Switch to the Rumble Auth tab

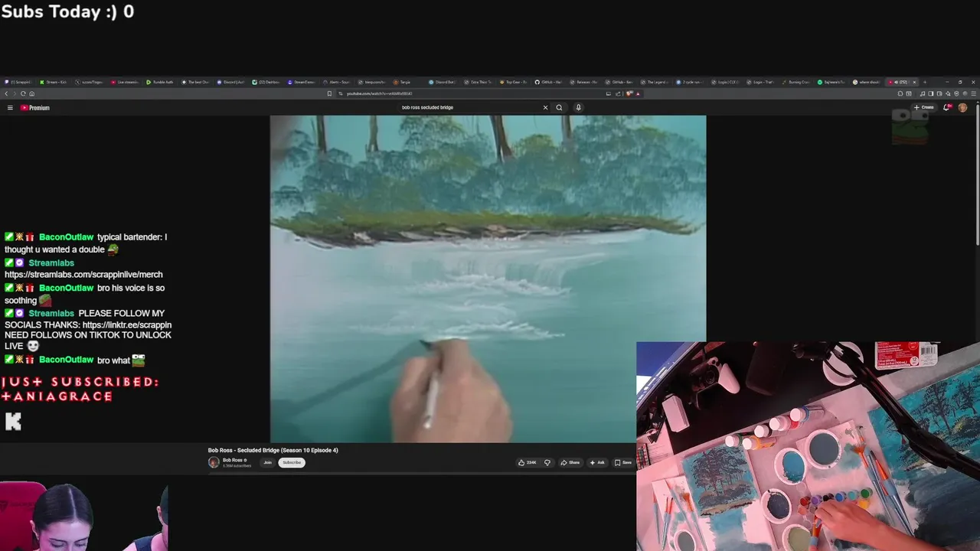point(160,82)
